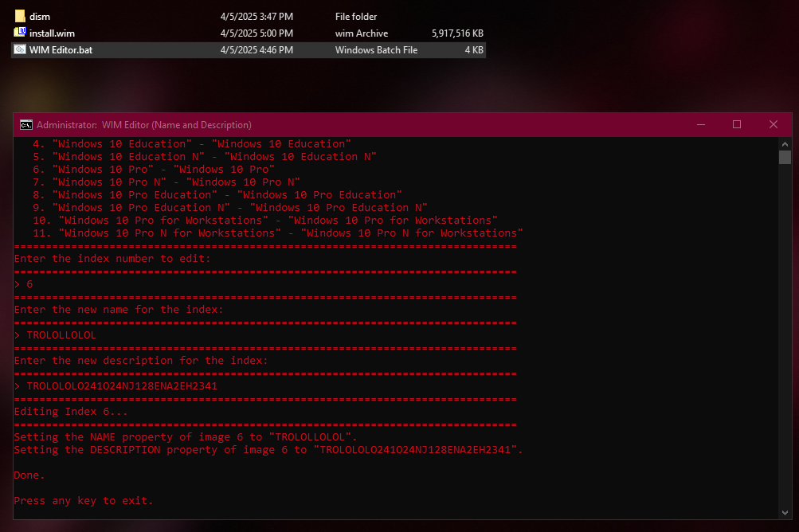Click the 5,917,516 KB size cell
The image size is (799, 532).
point(457,33)
